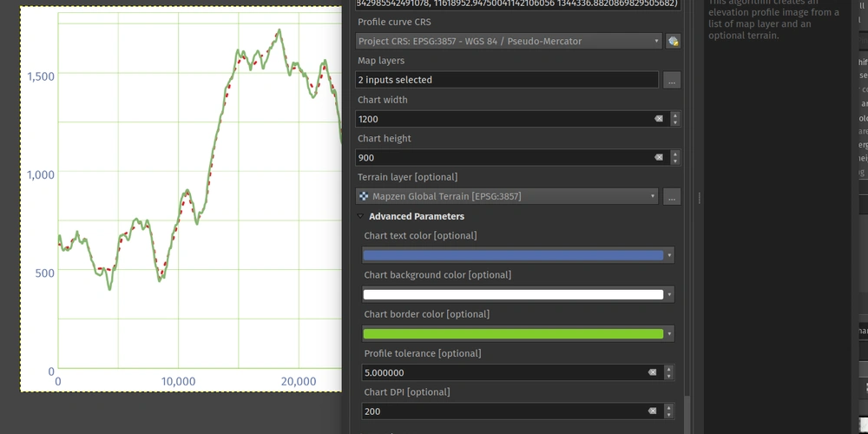Click the algorithm help description text
The image size is (868, 434).
pos(774,20)
